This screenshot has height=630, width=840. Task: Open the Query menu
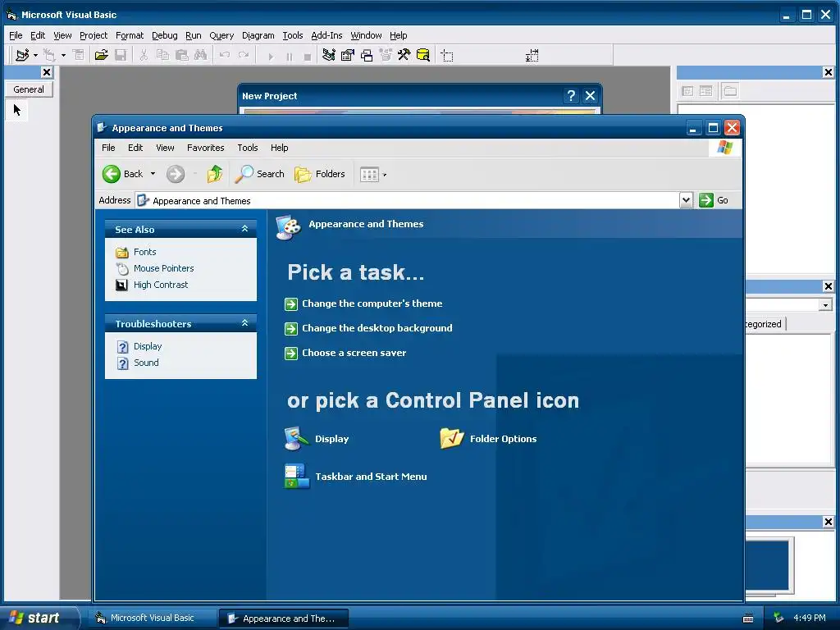coord(221,35)
